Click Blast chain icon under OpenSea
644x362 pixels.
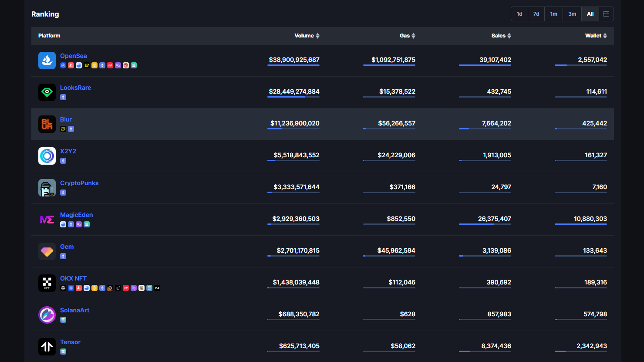(87, 65)
